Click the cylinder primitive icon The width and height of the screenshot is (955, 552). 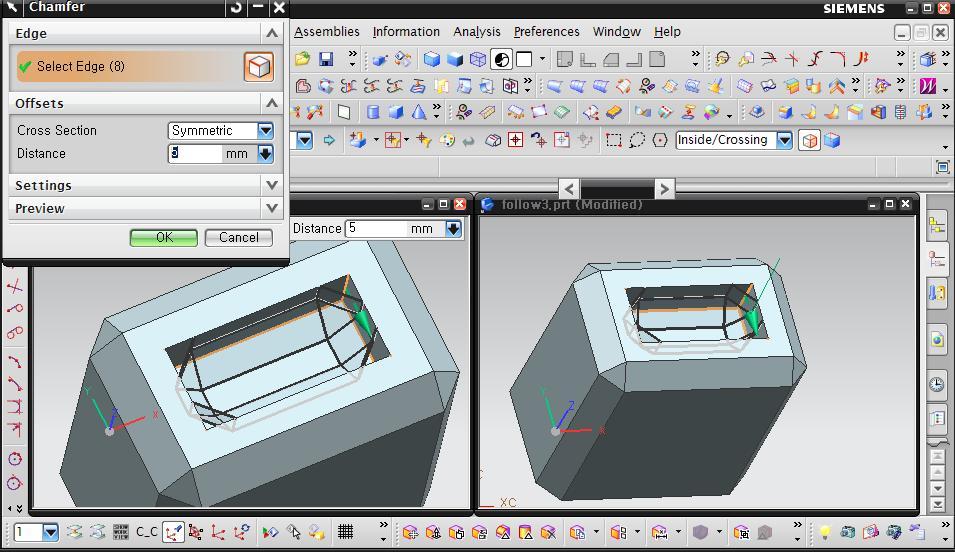click(x=373, y=112)
